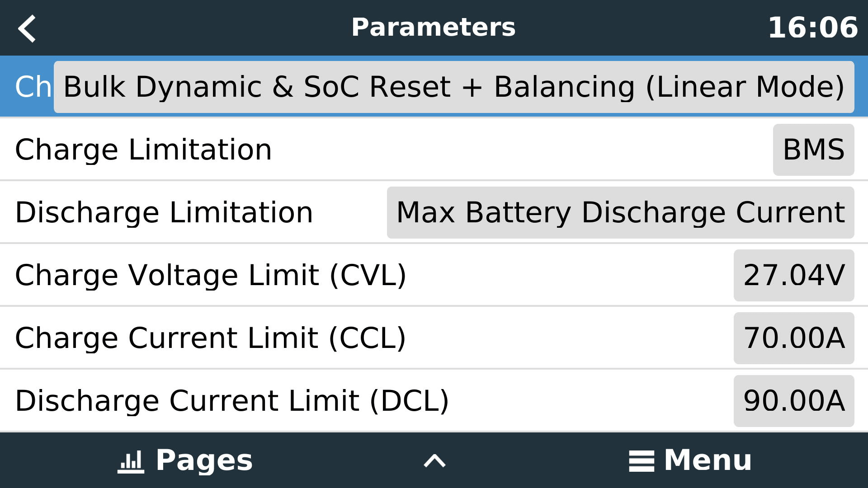Tap the clock showing 16:06
The image size is (868, 488).
pos(814,28)
